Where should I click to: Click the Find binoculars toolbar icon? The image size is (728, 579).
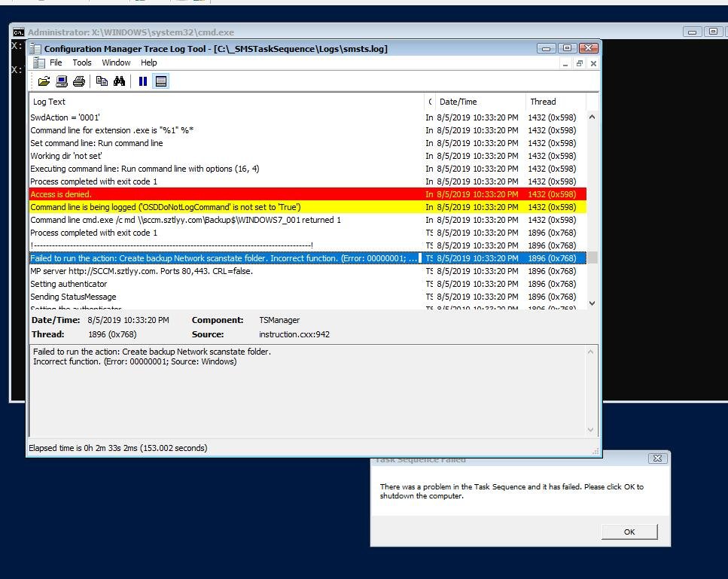pos(119,81)
